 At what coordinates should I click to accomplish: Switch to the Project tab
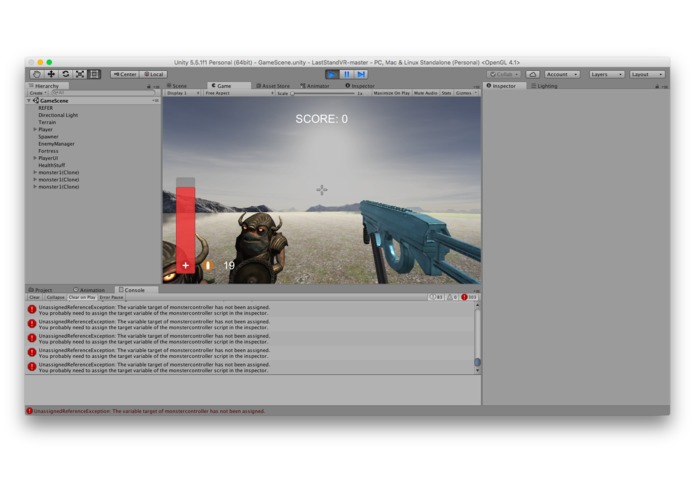40,290
